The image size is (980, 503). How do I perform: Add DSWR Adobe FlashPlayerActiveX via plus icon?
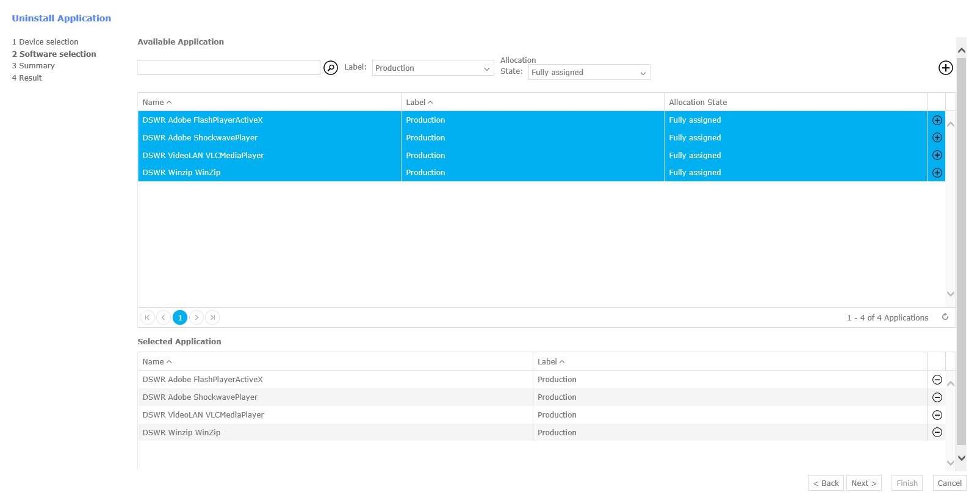click(x=937, y=120)
